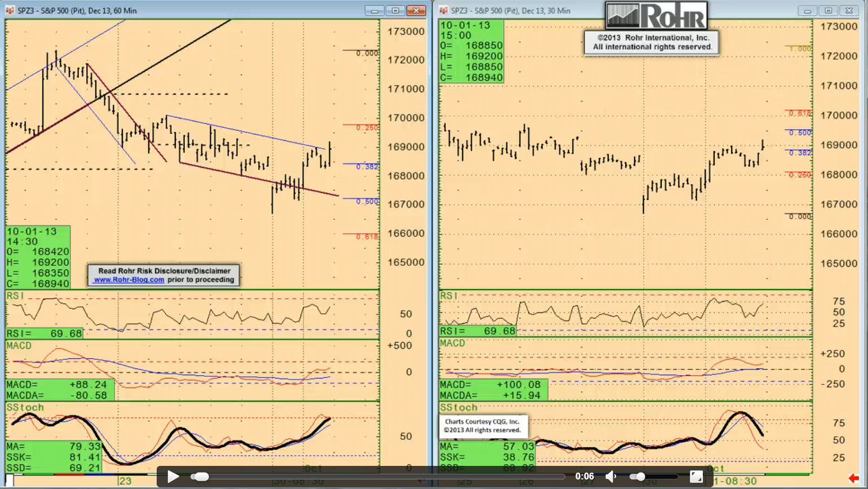Click the Rohr logo
This screenshot has height=489, width=868.
coord(656,16)
